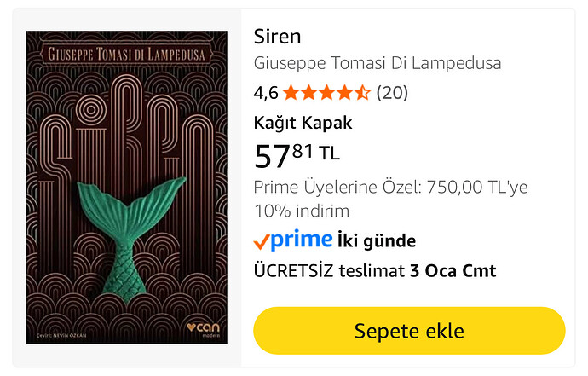This screenshot has width=588, height=376.
Task: Click the 10% indirim discount line
Action: click(302, 211)
